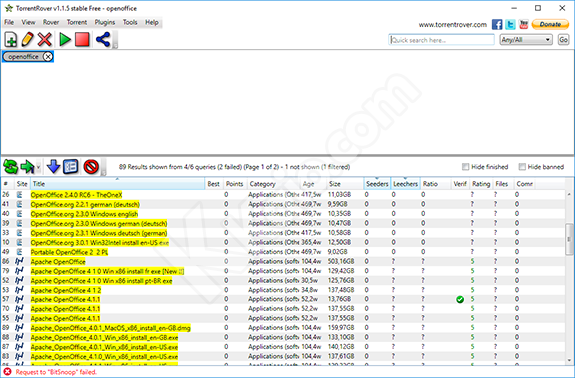Click the blue details list icon

(70, 167)
